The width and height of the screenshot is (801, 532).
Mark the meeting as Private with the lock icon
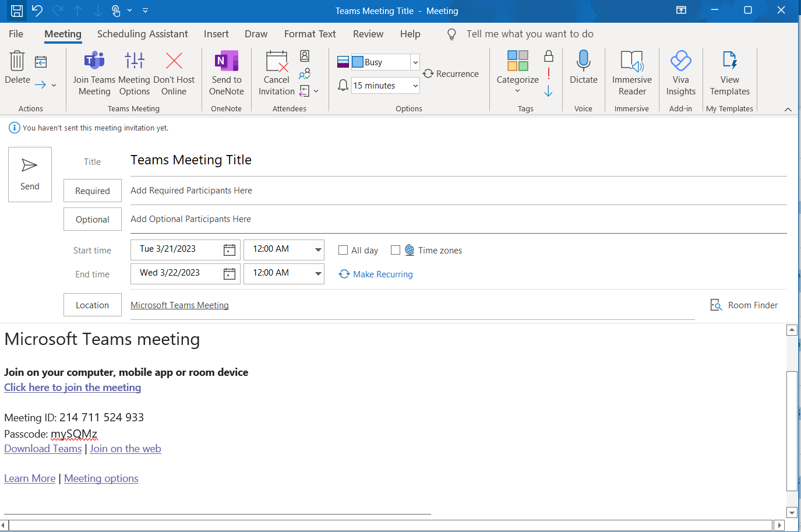tap(549, 56)
